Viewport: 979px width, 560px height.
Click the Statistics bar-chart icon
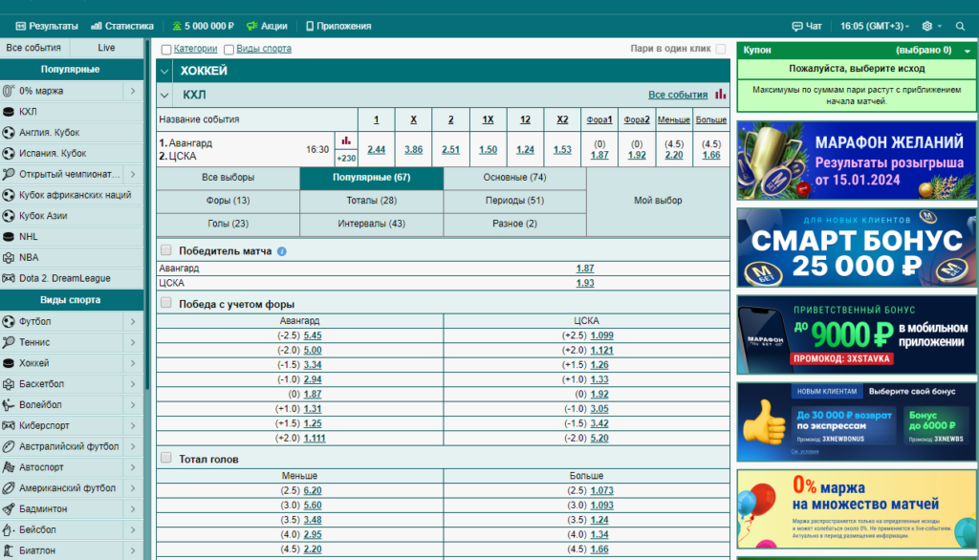[97, 26]
